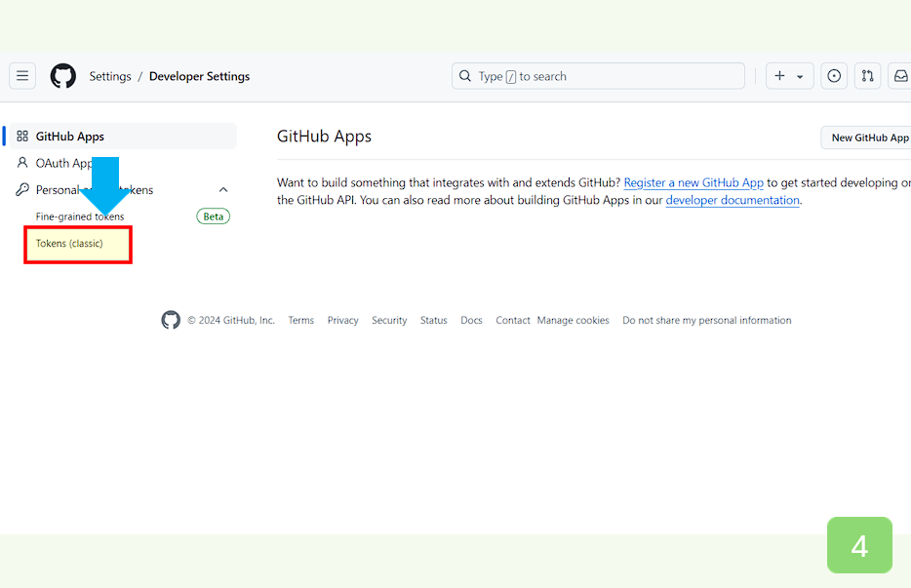Image resolution: width=911 pixels, height=588 pixels.
Task: Open the Status footer link
Action: tap(433, 320)
